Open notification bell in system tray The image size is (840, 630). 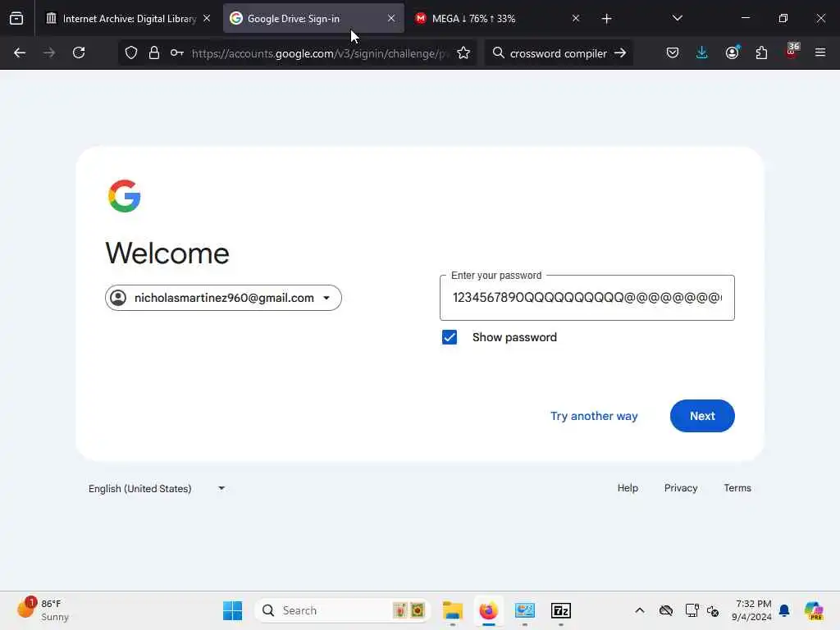(784, 610)
